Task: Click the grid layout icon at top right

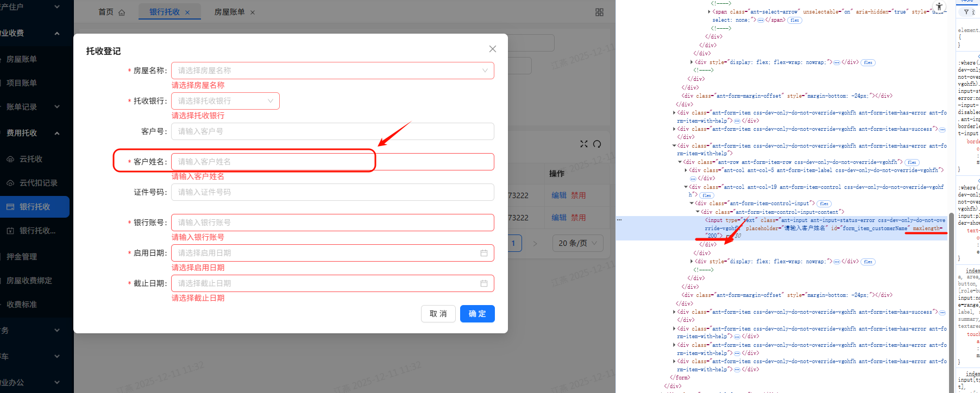Action: [x=599, y=12]
